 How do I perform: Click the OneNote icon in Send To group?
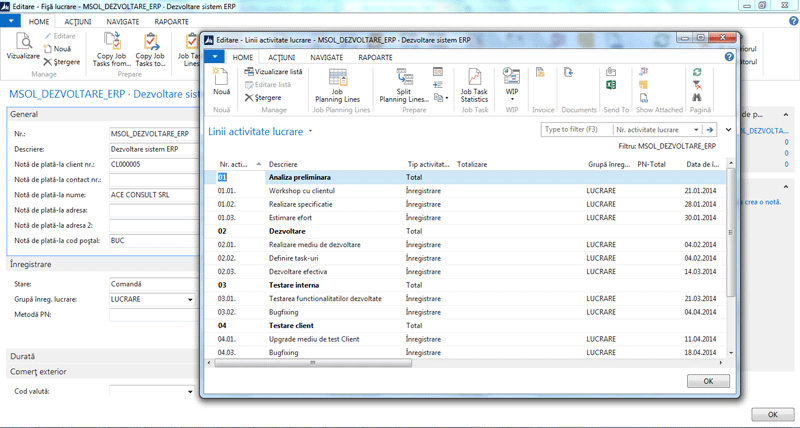[x=611, y=72]
